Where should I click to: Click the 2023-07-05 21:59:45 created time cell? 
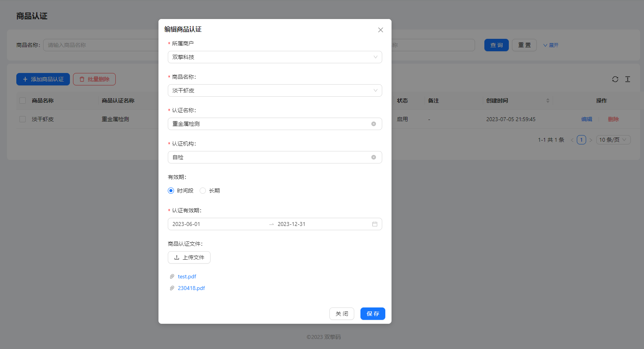(511, 119)
